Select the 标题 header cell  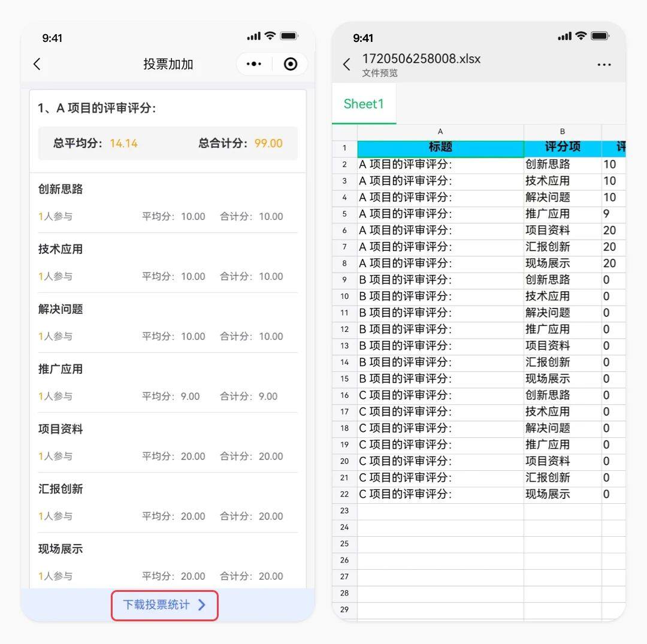[440, 147]
